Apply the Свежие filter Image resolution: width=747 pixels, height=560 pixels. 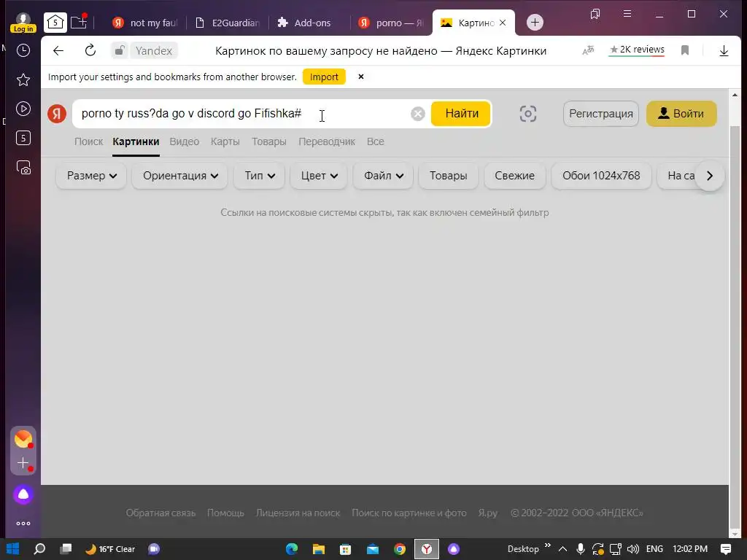coord(514,176)
